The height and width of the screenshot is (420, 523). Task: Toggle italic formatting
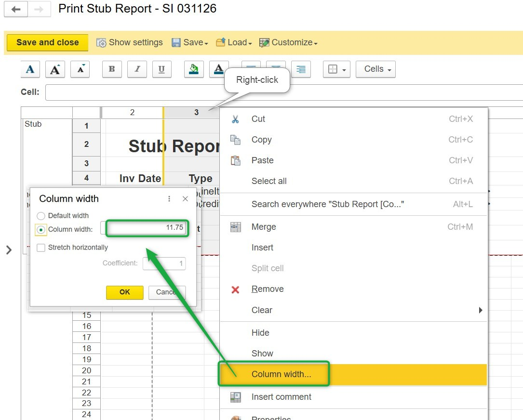coord(137,69)
